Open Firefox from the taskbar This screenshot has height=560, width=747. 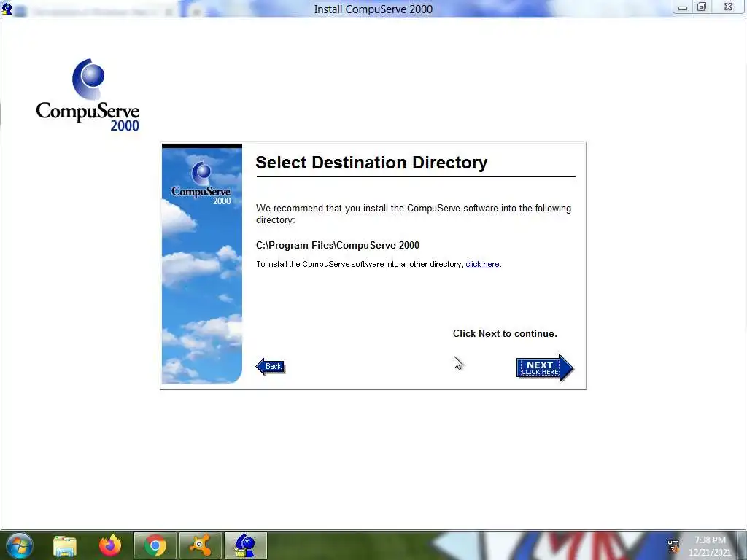[x=110, y=545]
